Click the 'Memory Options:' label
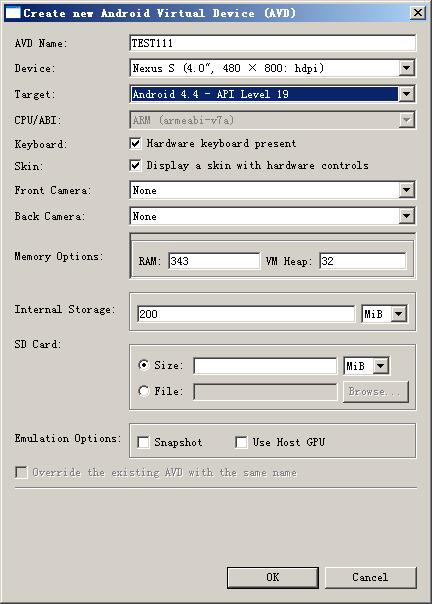432x604 pixels. (59, 257)
